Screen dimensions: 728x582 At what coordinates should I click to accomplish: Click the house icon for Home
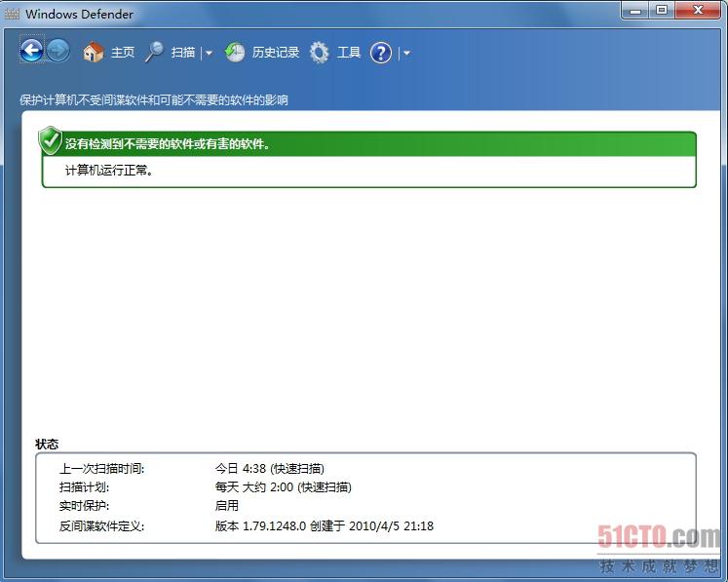(93, 52)
